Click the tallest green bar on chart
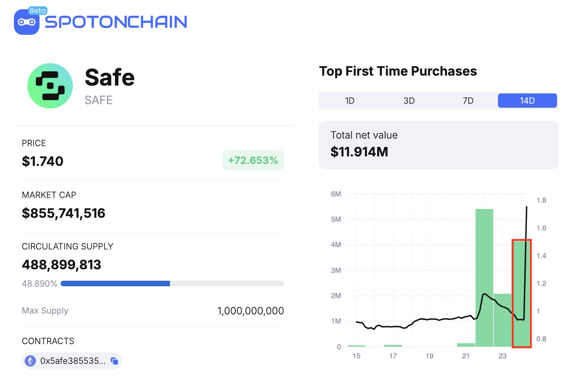The width and height of the screenshot is (580, 392). pyautogui.click(x=484, y=278)
